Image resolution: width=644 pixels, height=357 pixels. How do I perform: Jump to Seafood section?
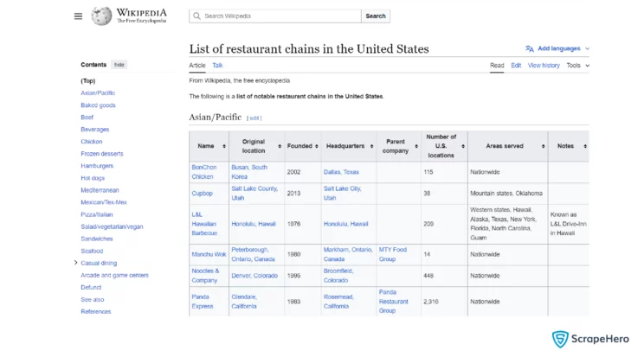click(x=92, y=251)
